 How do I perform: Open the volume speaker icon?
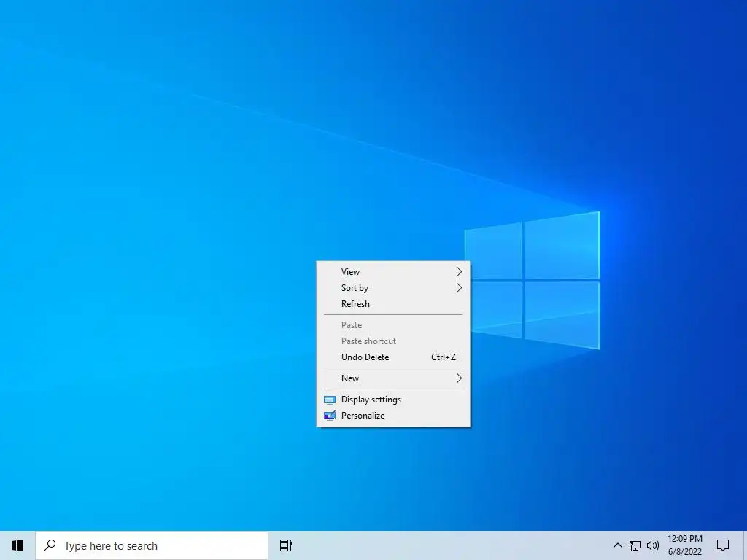click(x=653, y=545)
